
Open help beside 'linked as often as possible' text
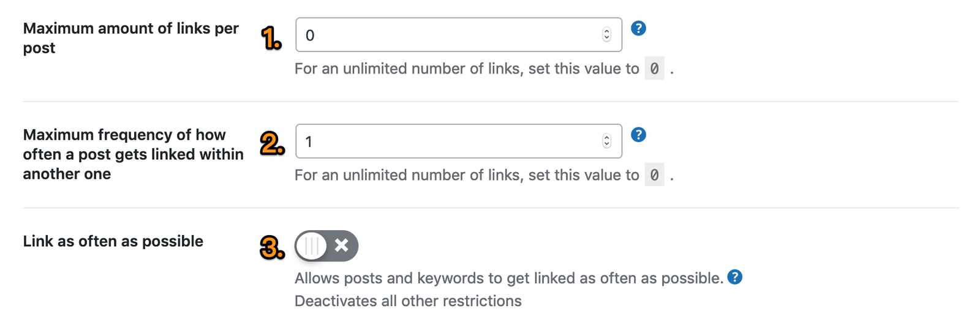(x=734, y=277)
